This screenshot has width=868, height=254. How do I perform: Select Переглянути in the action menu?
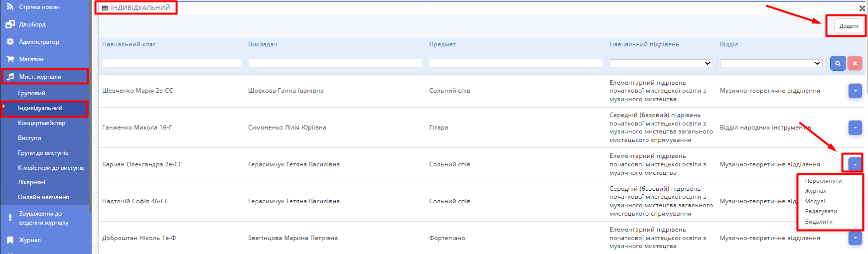point(823,181)
